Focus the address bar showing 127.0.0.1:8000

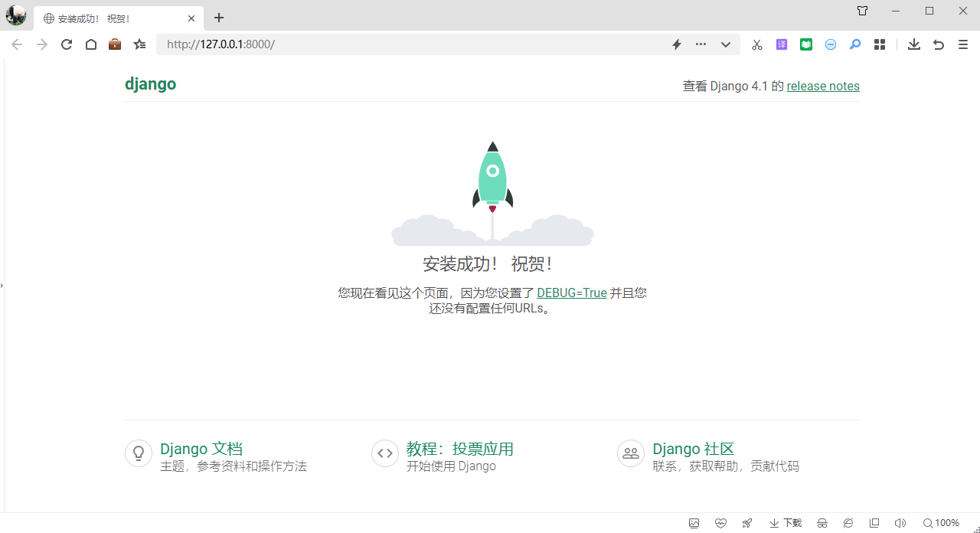tap(448, 44)
